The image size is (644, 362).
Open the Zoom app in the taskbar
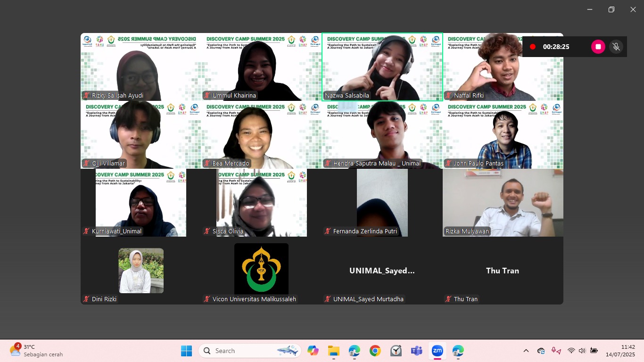(438, 351)
